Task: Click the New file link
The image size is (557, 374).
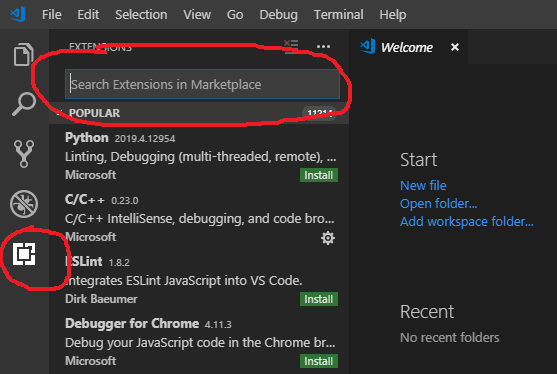Action: point(423,185)
